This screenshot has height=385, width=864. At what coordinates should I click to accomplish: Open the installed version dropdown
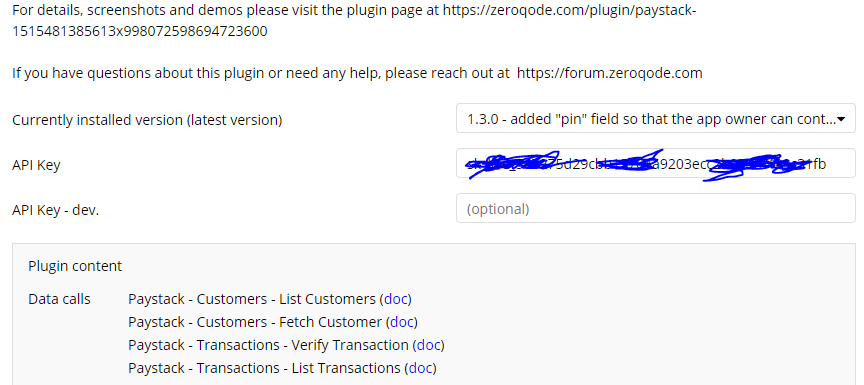[x=656, y=118]
